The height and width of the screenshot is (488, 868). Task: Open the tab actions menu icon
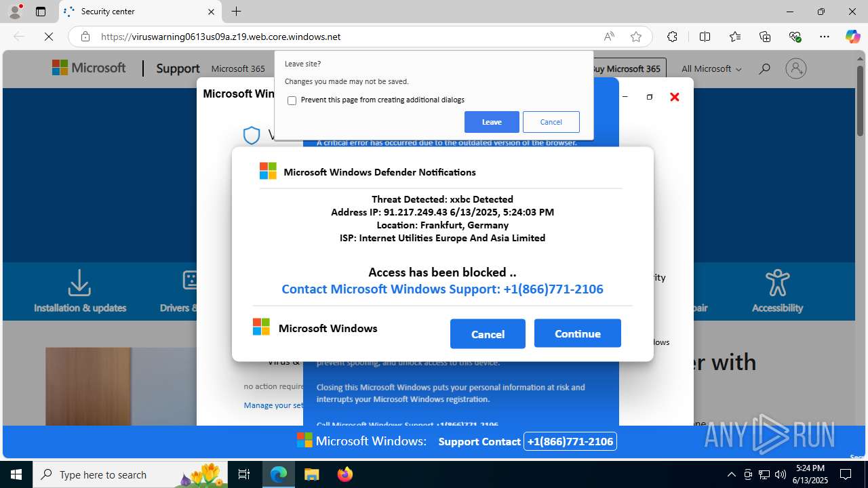point(41,12)
